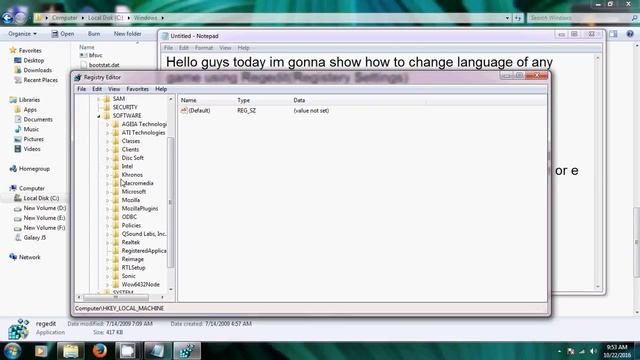The height and width of the screenshot is (360, 640).
Task: Select the AGEIA Technologies folder icon
Action: coord(116,124)
